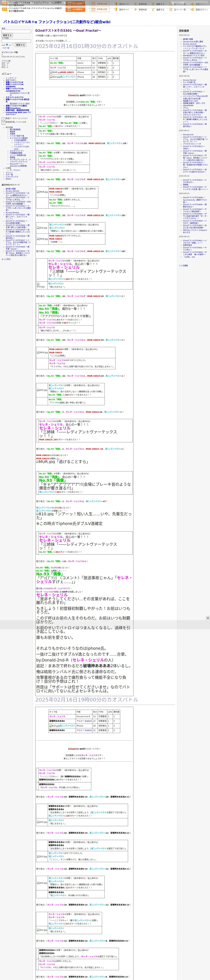Click 検索する button next to and/or radios

pos(20,45)
